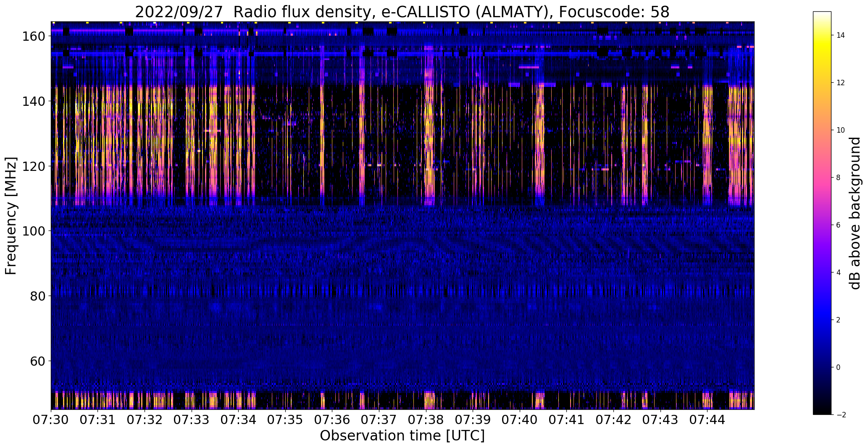Click the 60 MHz frequency tick label
The height and width of the screenshot is (448, 868).
(x=37, y=361)
